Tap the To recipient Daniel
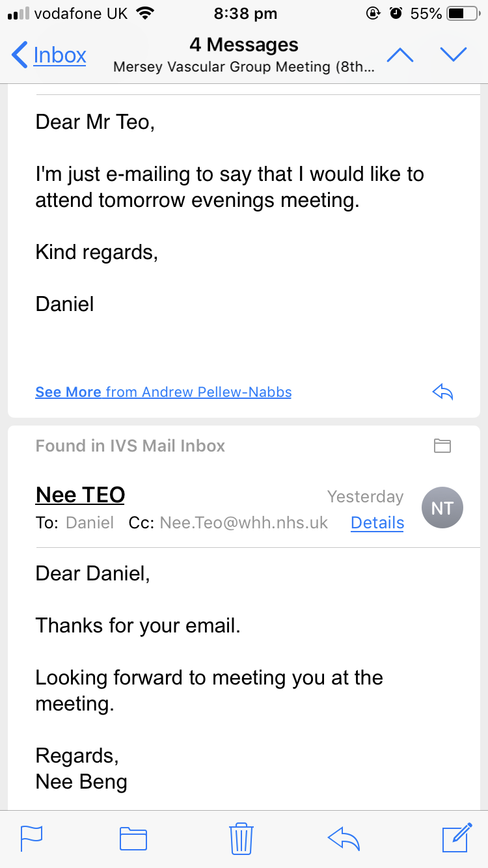 90,522
